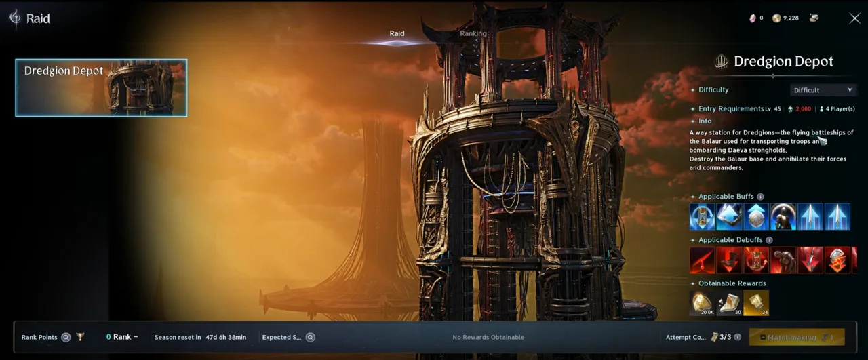Click the Matchmaking button
The image size is (868, 360).
click(797, 337)
